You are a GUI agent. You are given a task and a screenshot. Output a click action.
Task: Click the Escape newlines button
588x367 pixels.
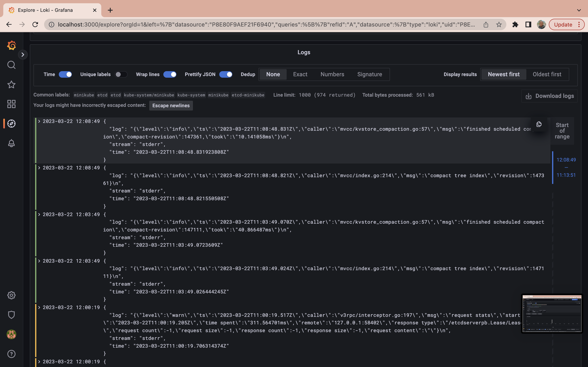point(171,106)
